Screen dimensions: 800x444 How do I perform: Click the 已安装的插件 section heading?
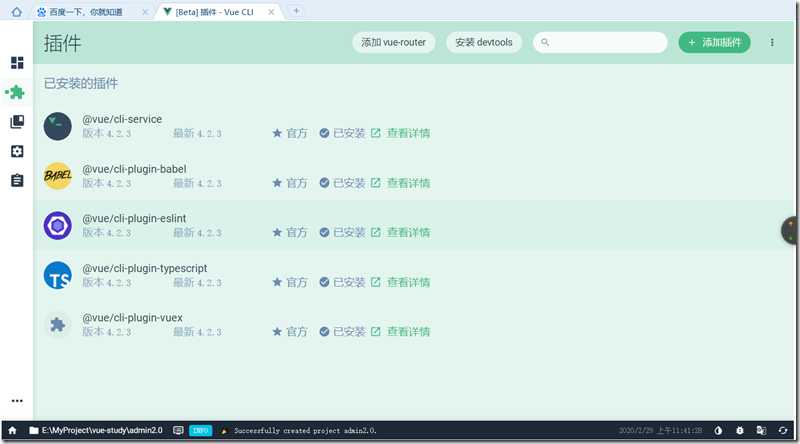(81, 83)
